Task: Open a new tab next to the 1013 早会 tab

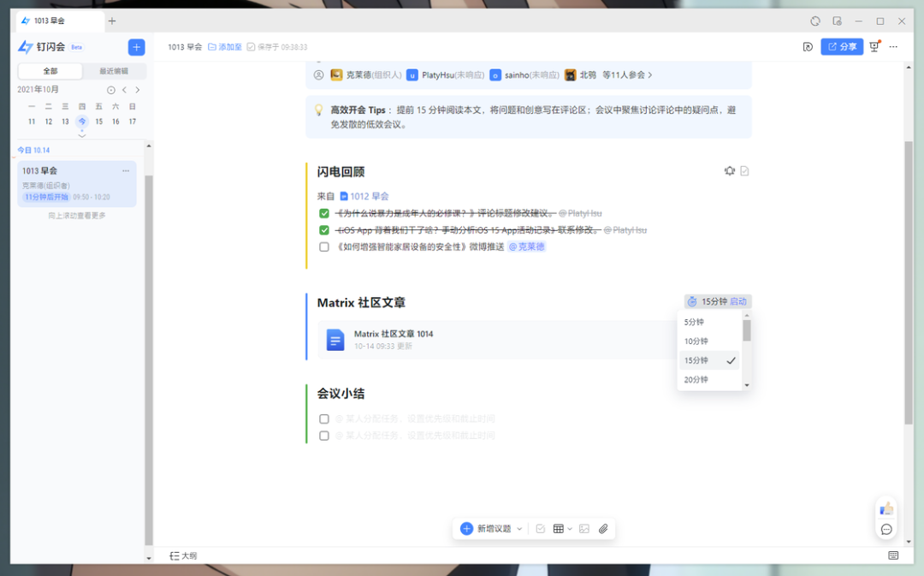Action: pos(112,21)
